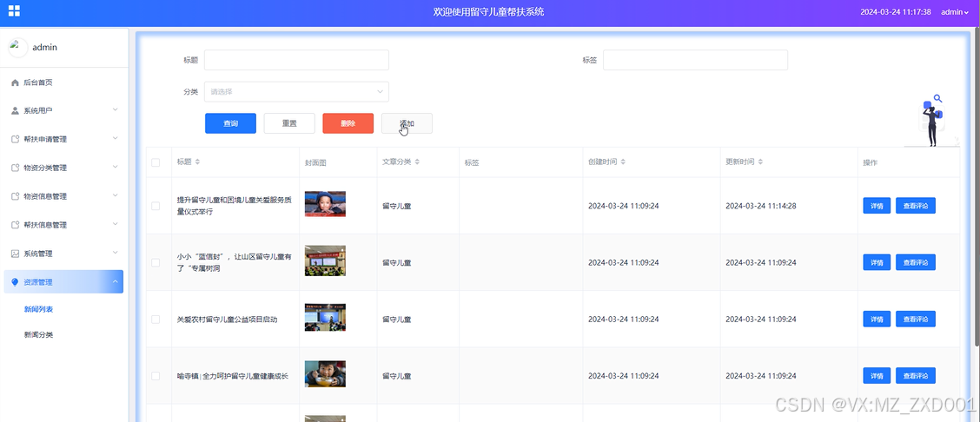Open 详情 for 小小"蓝信封" row
Image resolution: width=980 pixels, height=422 pixels.
pyautogui.click(x=877, y=263)
